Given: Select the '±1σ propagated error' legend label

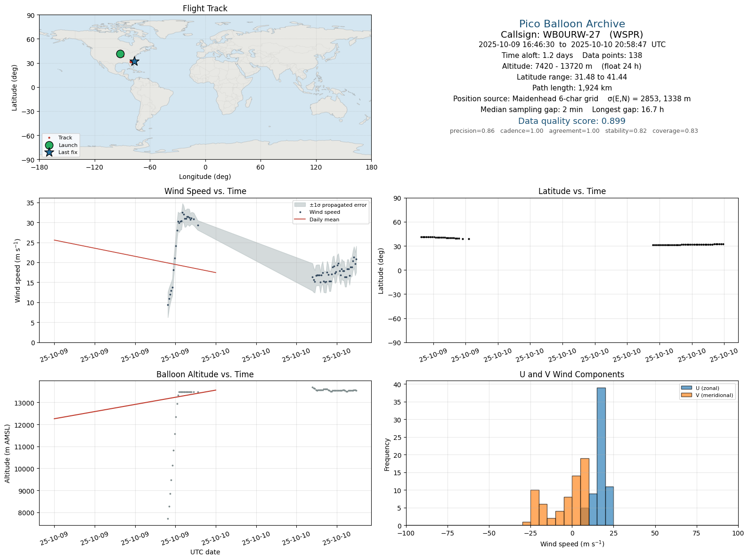Looking at the screenshot, I should pyautogui.click(x=338, y=205).
